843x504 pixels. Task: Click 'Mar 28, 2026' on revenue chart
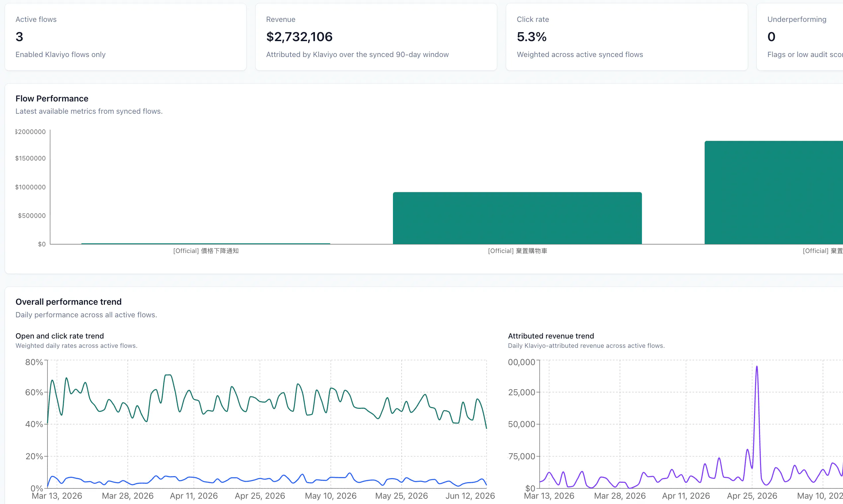pos(620,496)
